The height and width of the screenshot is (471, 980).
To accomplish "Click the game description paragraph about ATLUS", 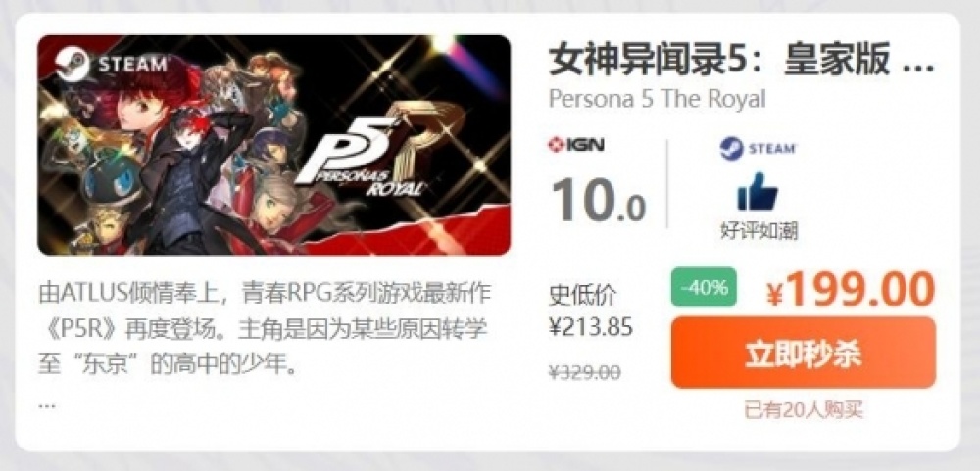I will pyautogui.click(x=265, y=327).
